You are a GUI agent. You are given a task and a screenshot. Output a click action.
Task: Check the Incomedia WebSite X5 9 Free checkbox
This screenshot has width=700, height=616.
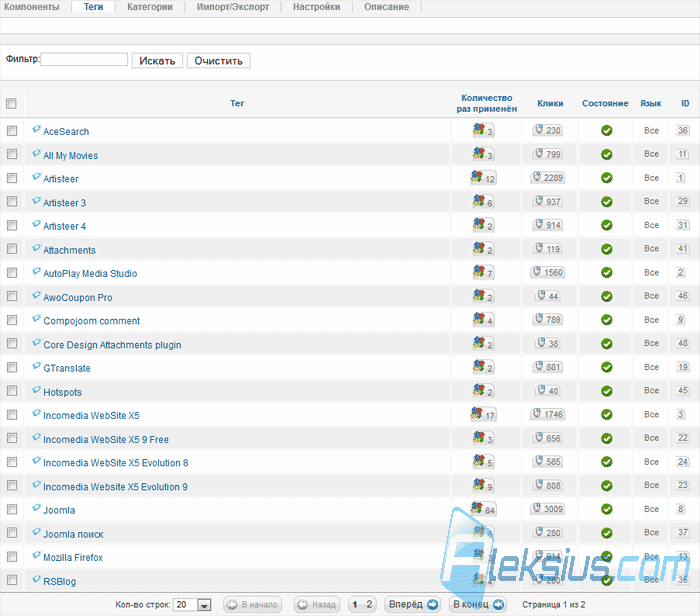coord(12,438)
